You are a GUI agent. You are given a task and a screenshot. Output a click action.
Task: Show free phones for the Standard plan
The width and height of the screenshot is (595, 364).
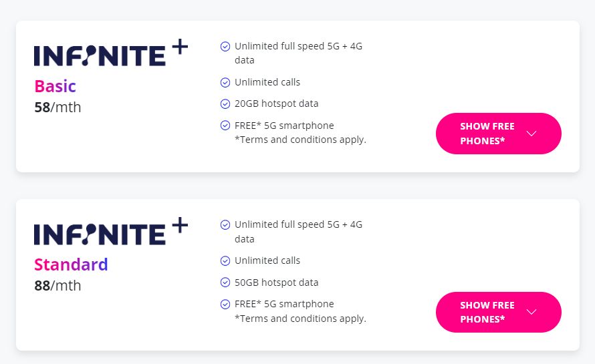click(x=487, y=312)
